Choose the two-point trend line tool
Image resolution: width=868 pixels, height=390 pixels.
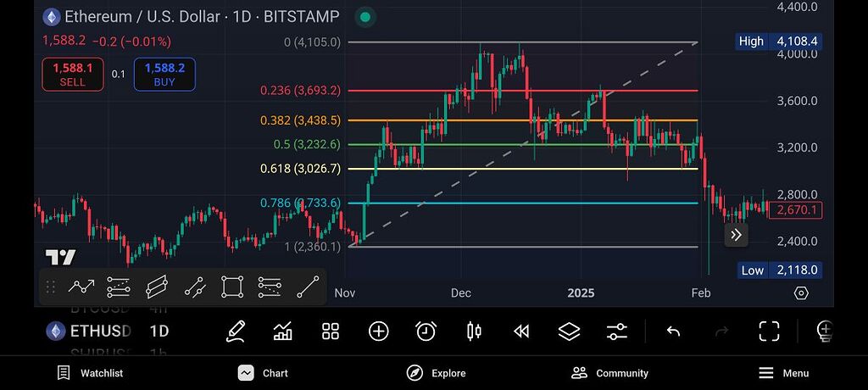[195, 287]
